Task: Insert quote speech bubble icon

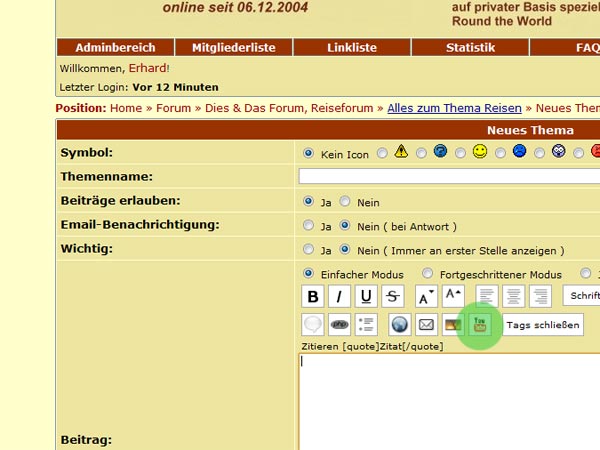Action: point(313,324)
